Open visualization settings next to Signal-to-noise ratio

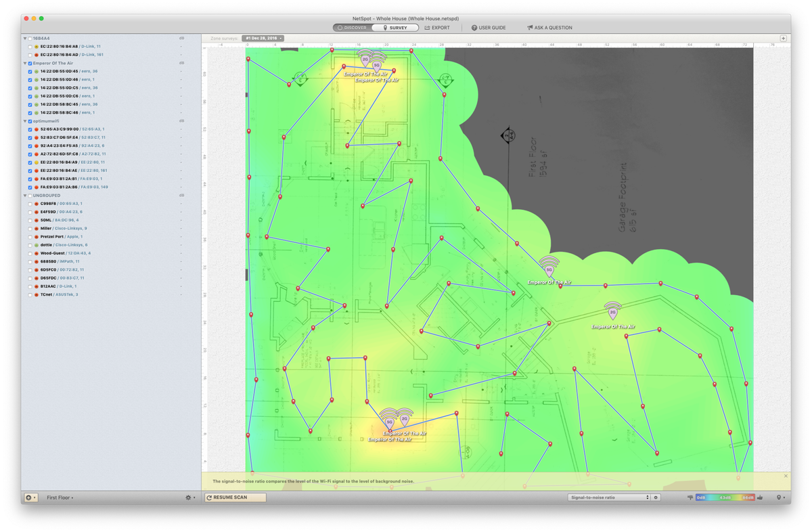click(x=656, y=497)
